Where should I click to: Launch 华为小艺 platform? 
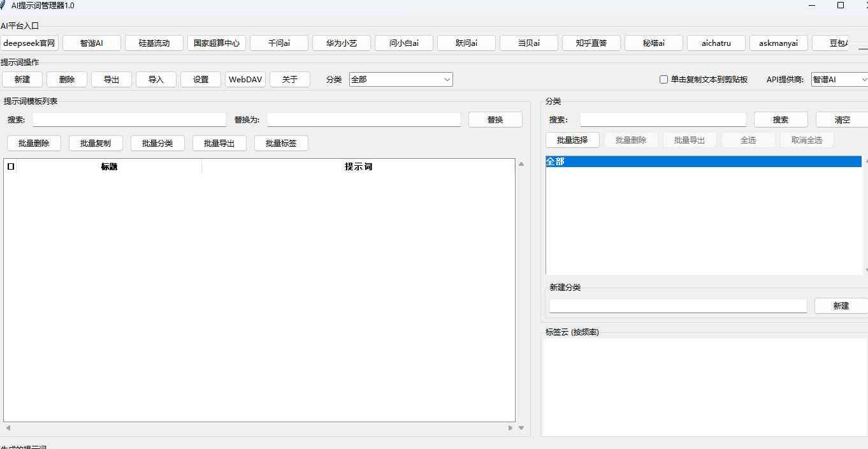tap(342, 43)
